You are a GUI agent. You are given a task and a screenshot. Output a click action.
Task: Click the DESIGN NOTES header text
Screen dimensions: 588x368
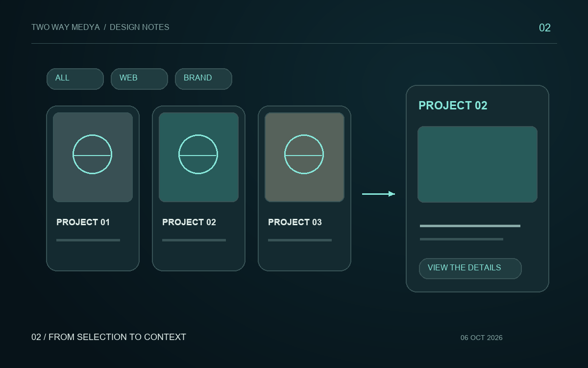pyautogui.click(x=140, y=27)
